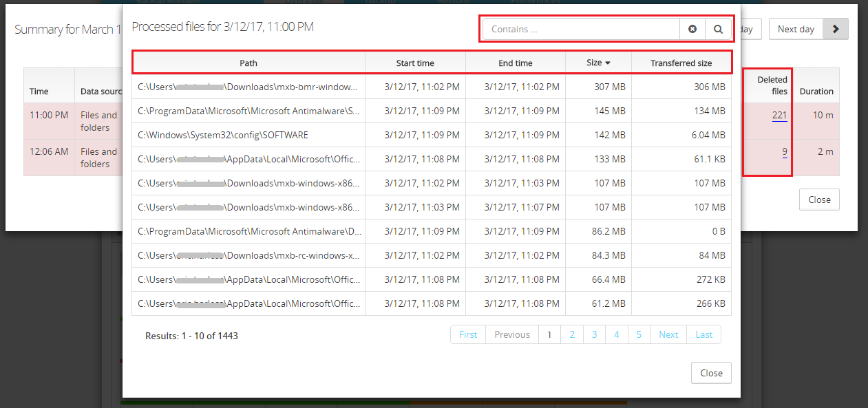Click the Next pagination button

668,334
